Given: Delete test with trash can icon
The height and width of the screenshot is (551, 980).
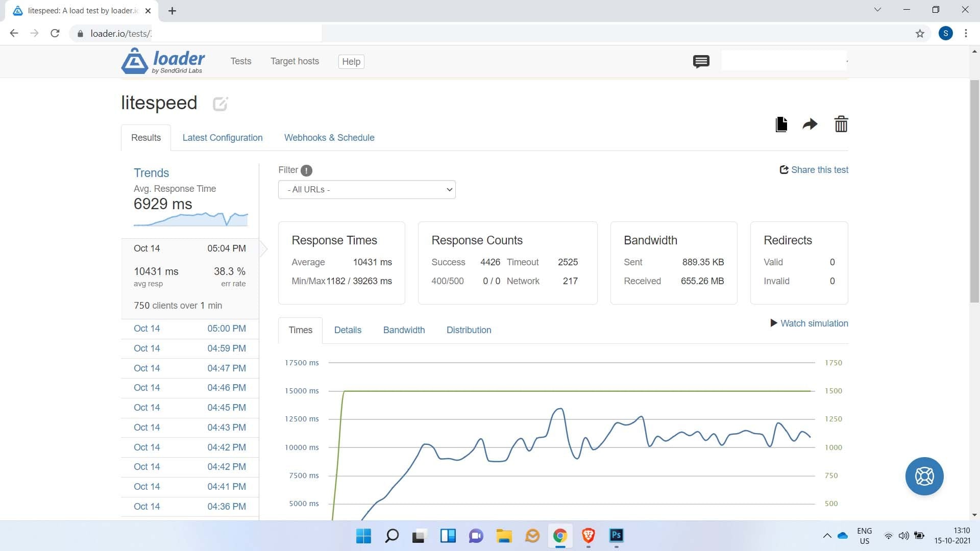Looking at the screenshot, I should click(841, 124).
